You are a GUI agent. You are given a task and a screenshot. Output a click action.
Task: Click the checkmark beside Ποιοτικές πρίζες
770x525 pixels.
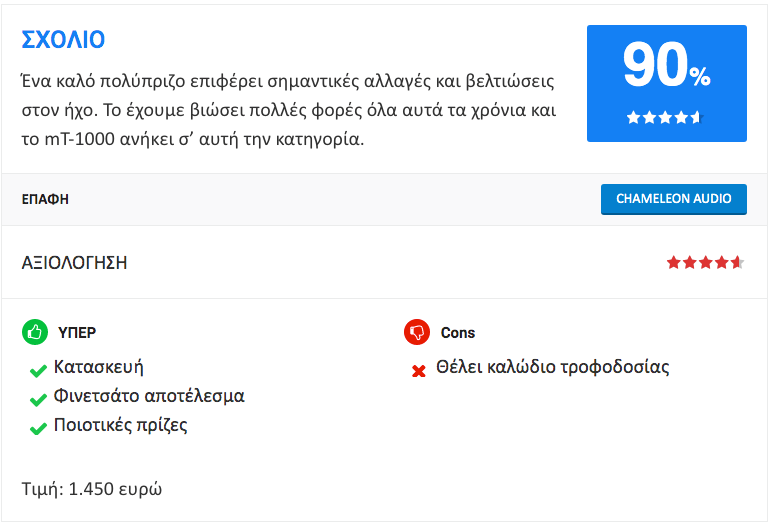pos(38,429)
